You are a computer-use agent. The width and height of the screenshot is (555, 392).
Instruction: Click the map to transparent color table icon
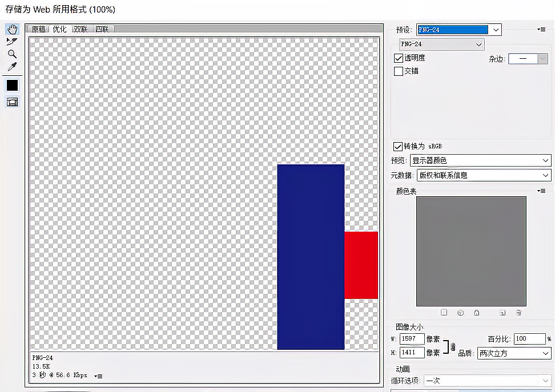[444, 312]
